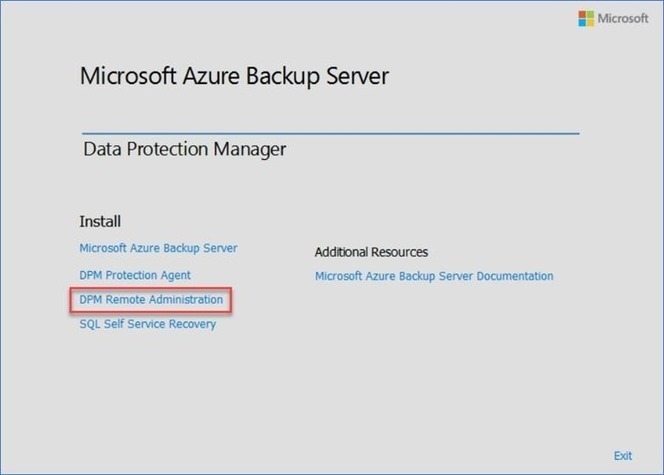Close the setup via Exit
The height and width of the screenshot is (475, 664).
tap(623, 456)
